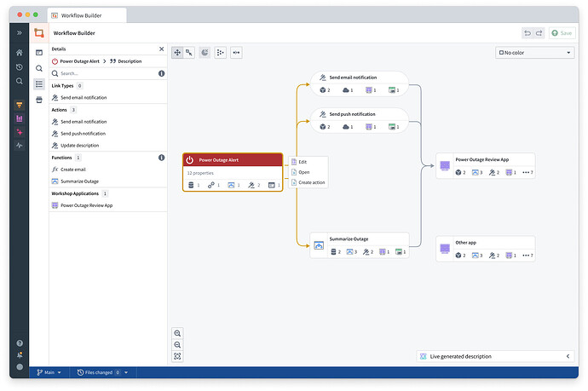Open the Home icon in left sidebar
Viewport: 588px width, 391px height.
20,53
